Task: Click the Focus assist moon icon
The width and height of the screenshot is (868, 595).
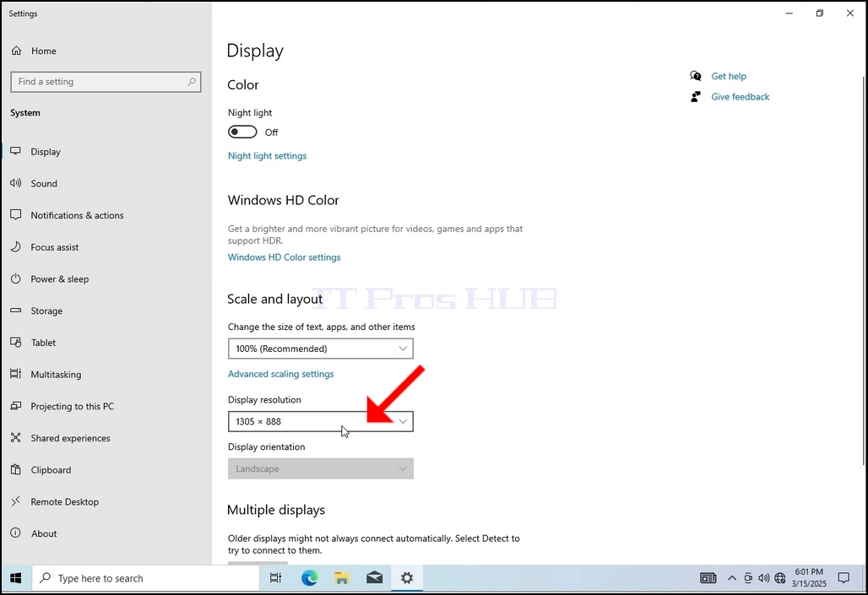Action: (15, 246)
